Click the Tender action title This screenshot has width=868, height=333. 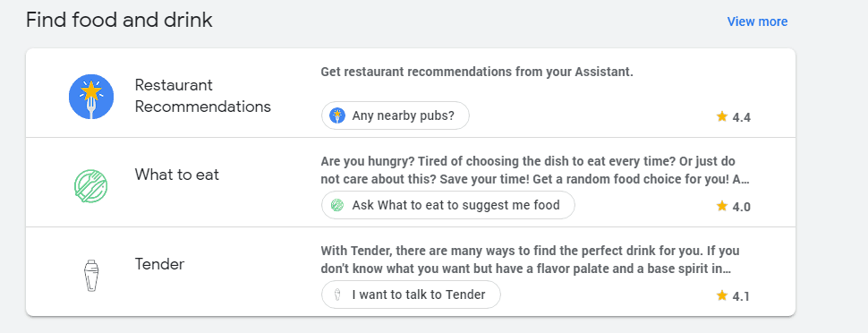[159, 264]
